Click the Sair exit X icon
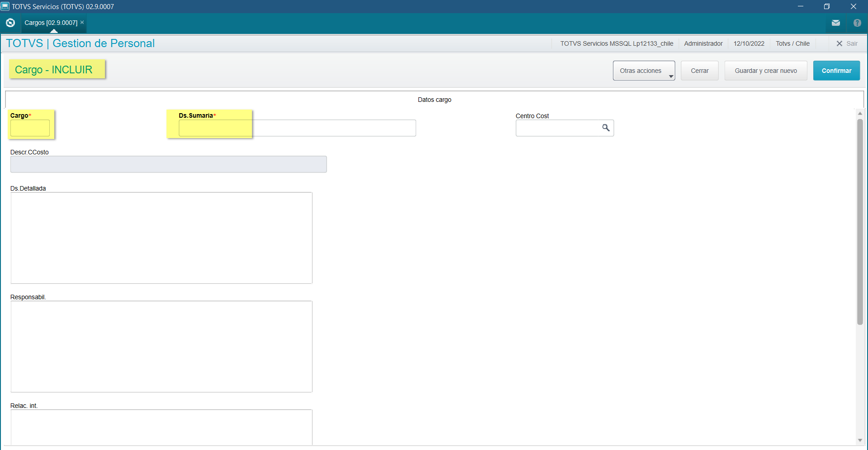Image resolution: width=868 pixels, height=450 pixels. [x=839, y=43]
